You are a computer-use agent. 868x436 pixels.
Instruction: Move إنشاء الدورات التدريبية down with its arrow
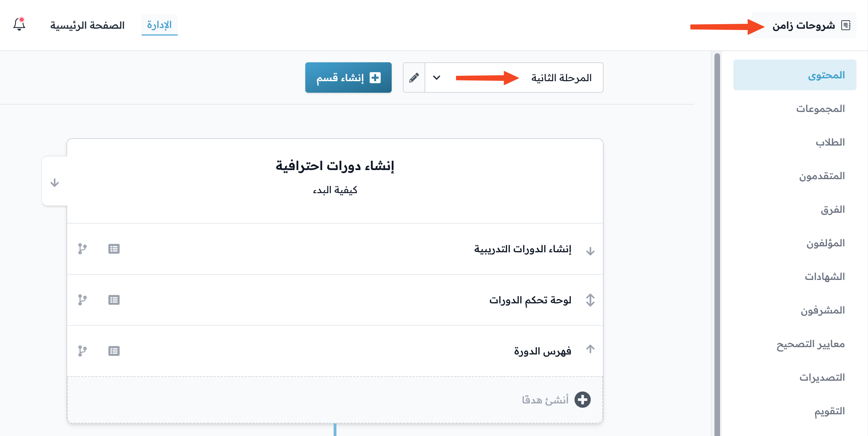(590, 251)
